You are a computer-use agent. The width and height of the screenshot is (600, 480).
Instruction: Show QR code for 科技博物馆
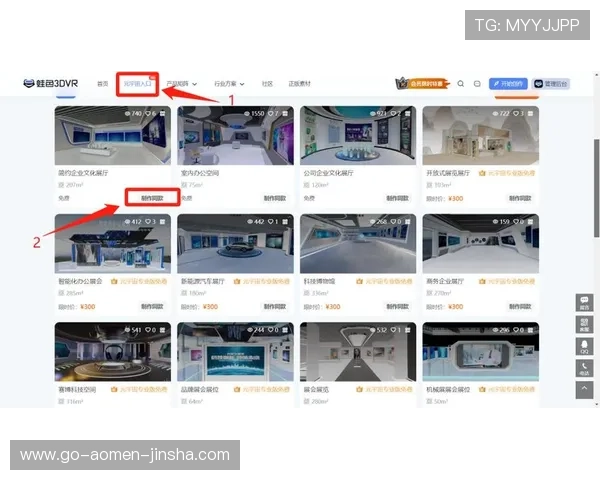coord(408,222)
